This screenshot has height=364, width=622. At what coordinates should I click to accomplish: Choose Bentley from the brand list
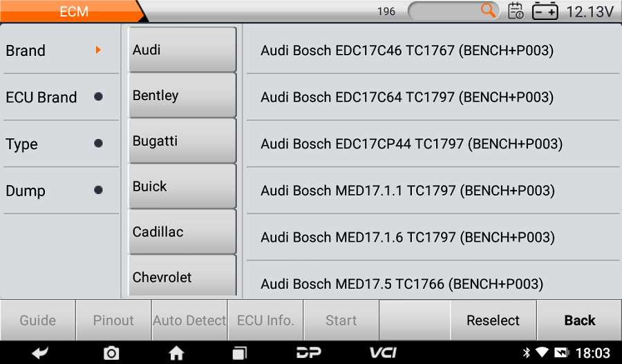click(182, 96)
